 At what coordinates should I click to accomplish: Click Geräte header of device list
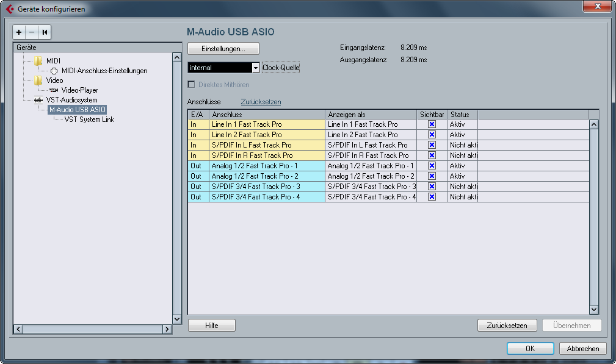pyautogui.click(x=97, y=48)
